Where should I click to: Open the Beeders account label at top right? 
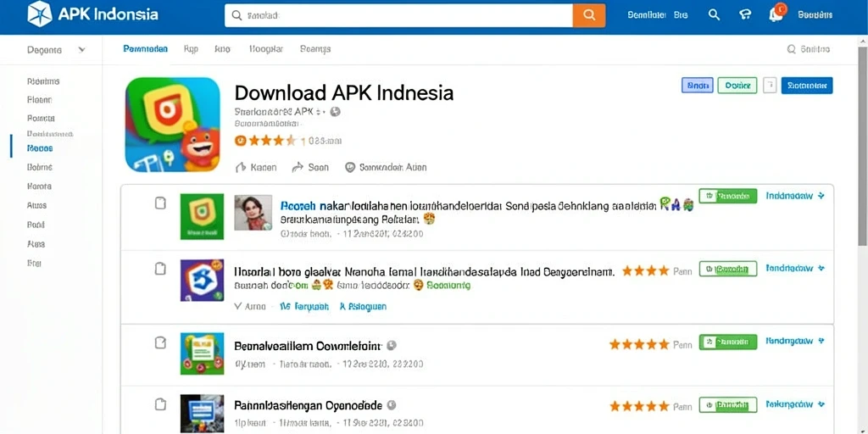click(x=815, y=15)
